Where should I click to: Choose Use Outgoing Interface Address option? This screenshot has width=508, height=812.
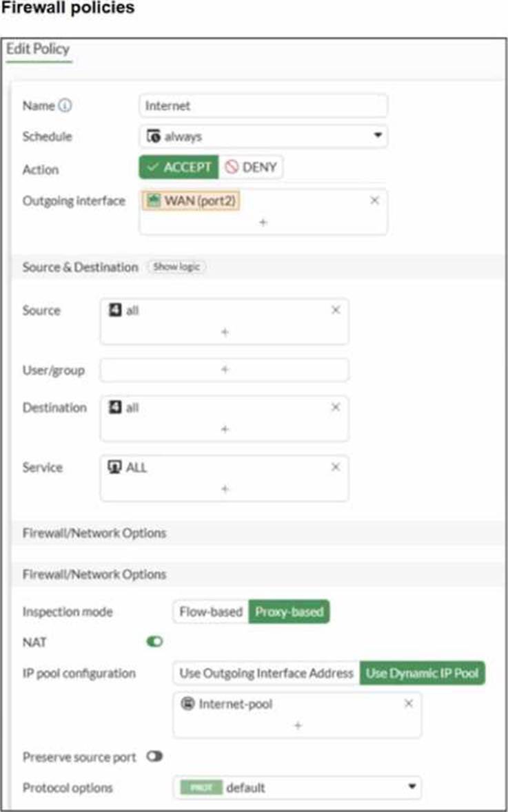[266, 673]
